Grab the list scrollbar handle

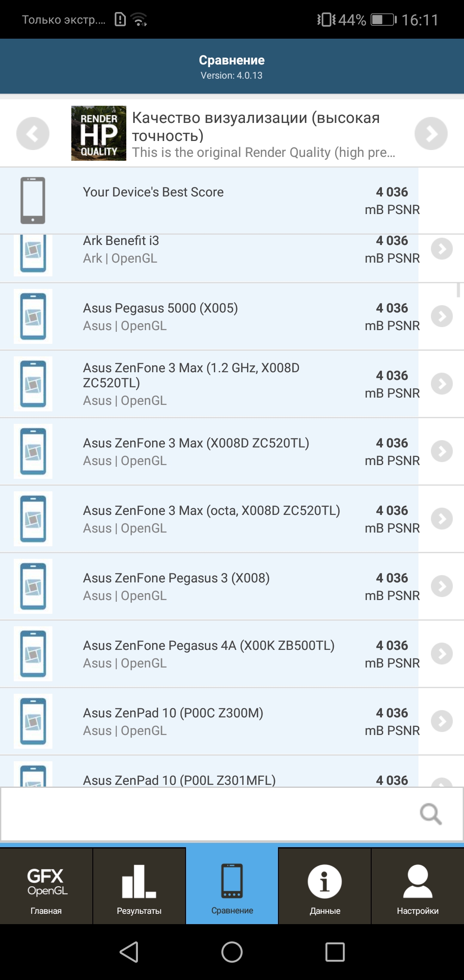click(x=458, y=290)
